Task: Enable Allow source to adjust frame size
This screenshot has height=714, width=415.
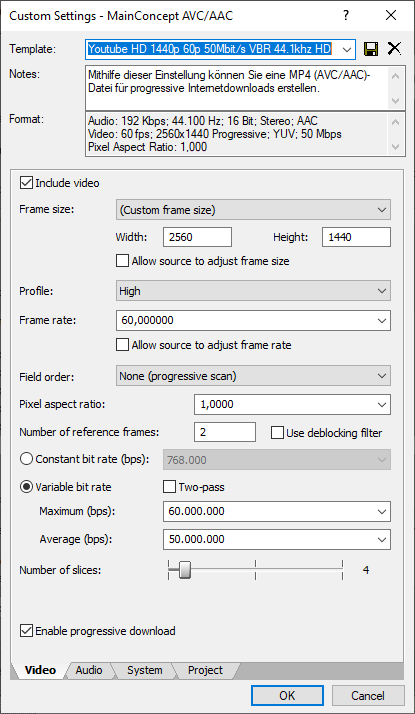Action: point(122,261)
